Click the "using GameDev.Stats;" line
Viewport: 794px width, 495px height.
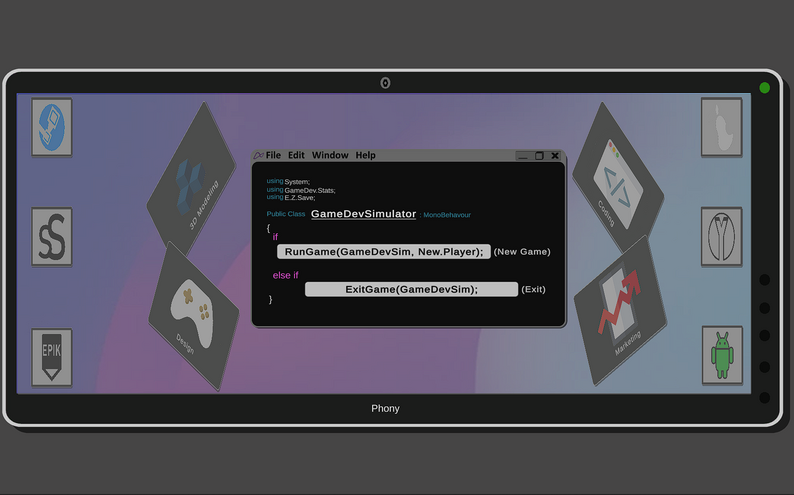pos(301,190)
